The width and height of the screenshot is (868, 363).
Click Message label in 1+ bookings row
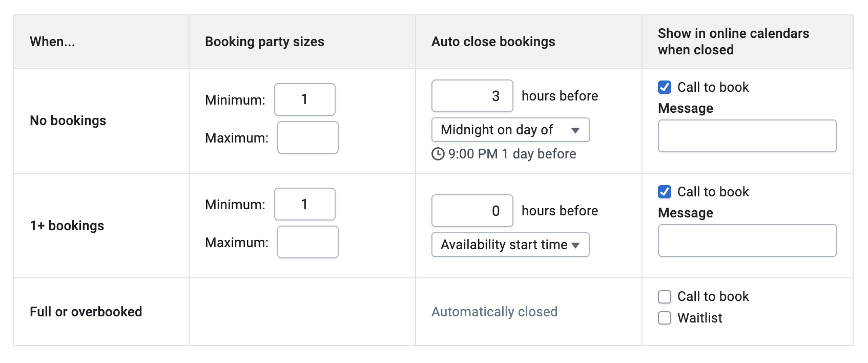coord(686,213)
